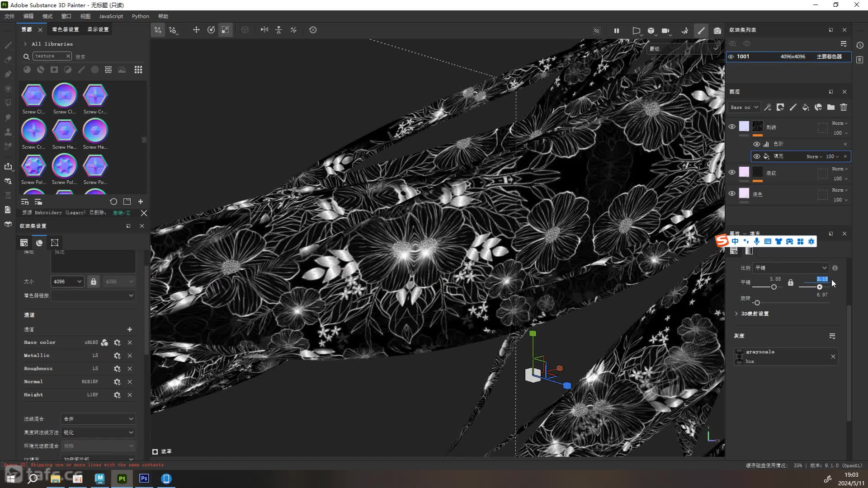868x488 pixels.
Task: Select the paint brush tool in left toolbar
Action: (x=8, y=45)
